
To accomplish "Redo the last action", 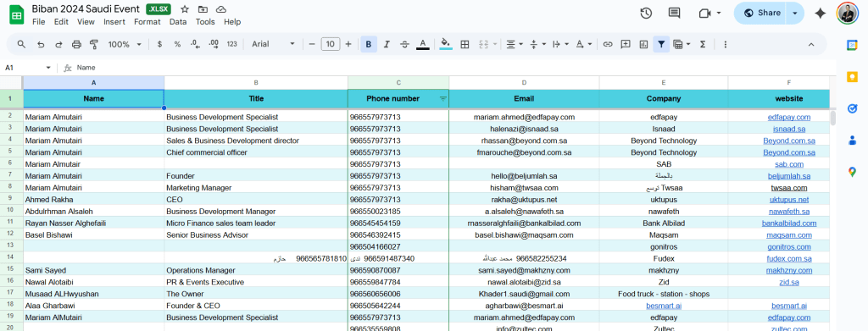I will (58, 44).
